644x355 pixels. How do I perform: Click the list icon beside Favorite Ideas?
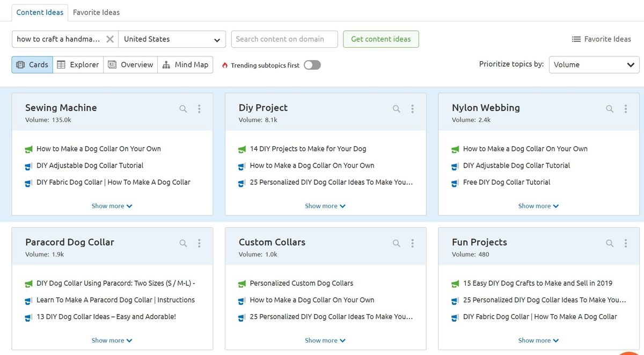click(576, 39)
